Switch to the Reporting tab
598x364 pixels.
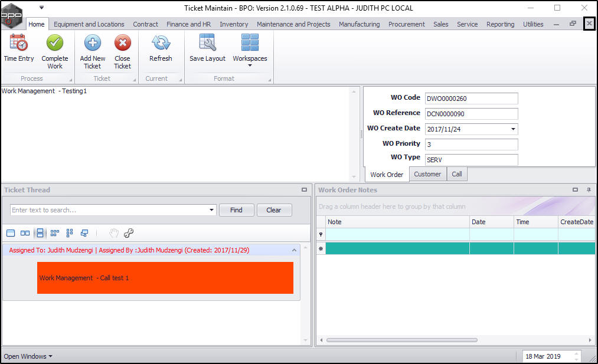pyautogui.click(x=501, y=24)
